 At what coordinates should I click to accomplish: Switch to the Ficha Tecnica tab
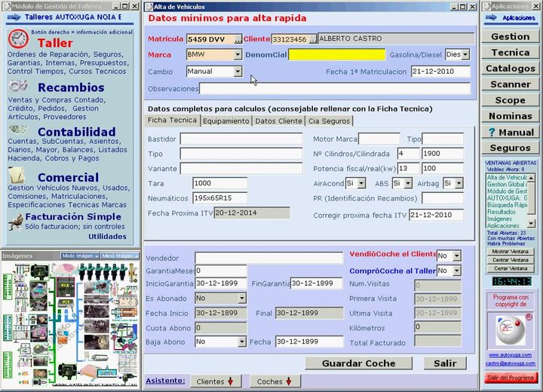point(172,120)
